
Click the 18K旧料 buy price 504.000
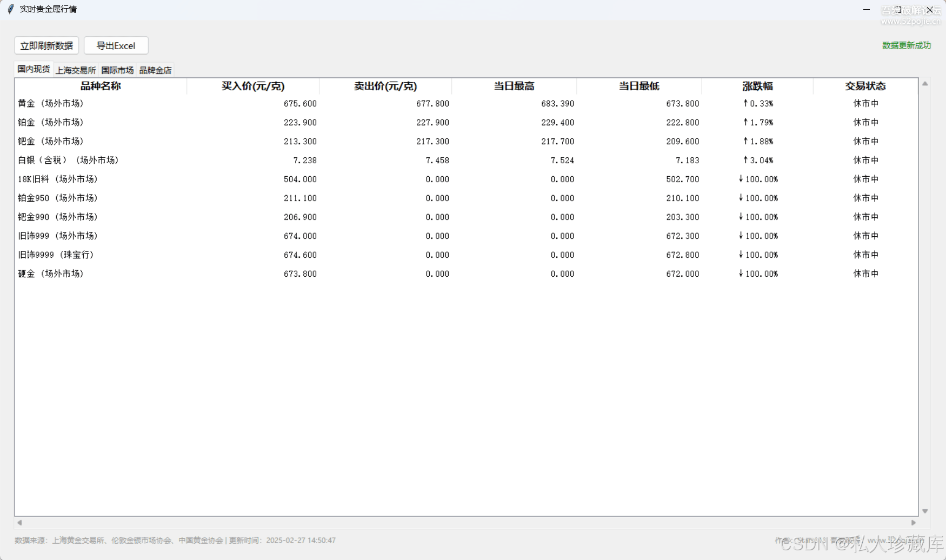[300, 179]
